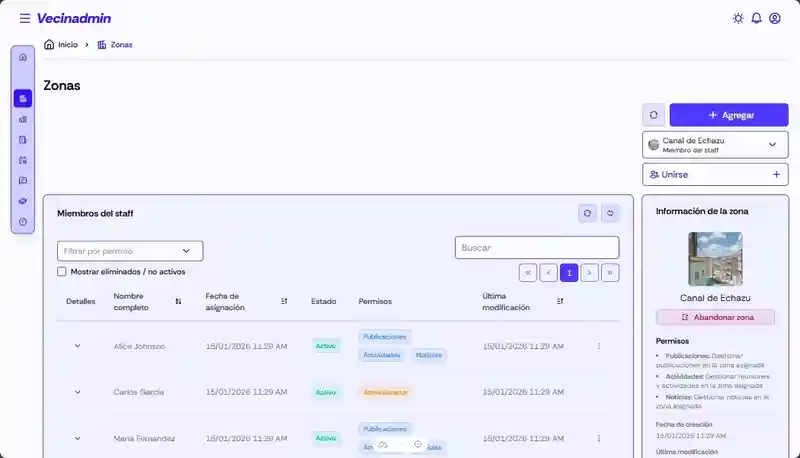Image resolution: width=800 pixels, height=458 pixels.
Task: Open the statistics chart icon in sidebar
Action: (23, 119)
